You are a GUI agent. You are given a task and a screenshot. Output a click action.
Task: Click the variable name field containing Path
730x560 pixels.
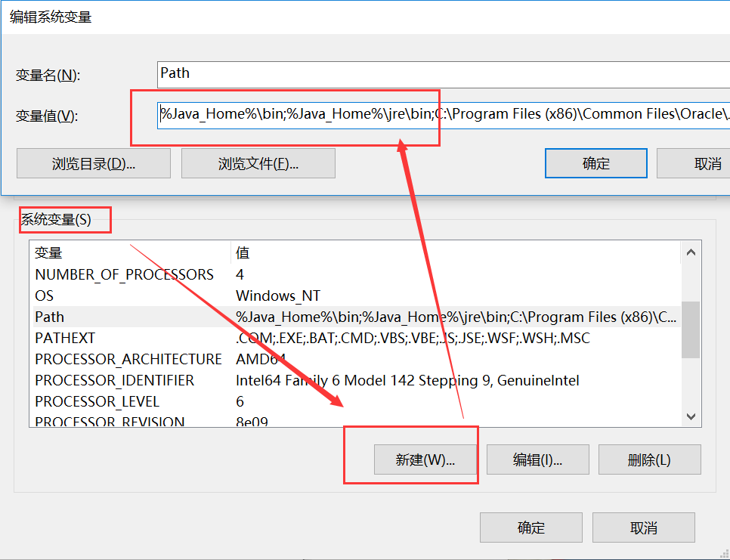tap(443, 75)
